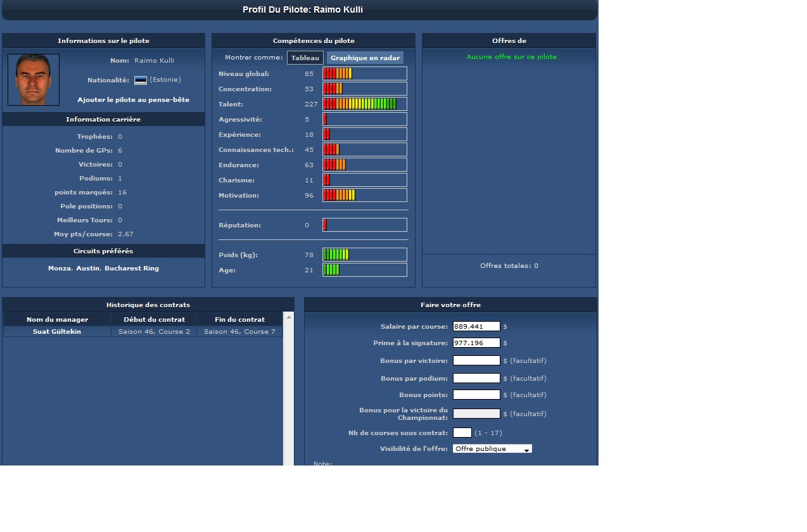Image resolution: width=807 pixels, height=532 pixels.
Task: Open favourite circuit Monza
Action: [60, 269]
